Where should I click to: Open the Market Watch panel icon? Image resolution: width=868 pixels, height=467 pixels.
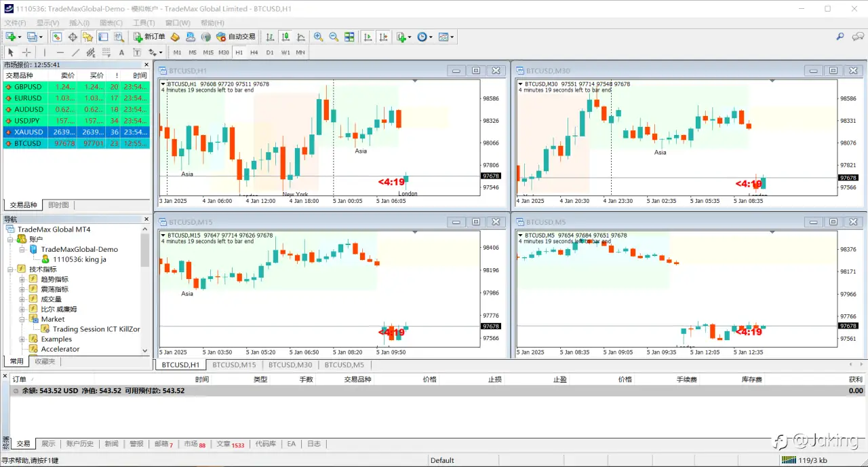coord(57,37)
